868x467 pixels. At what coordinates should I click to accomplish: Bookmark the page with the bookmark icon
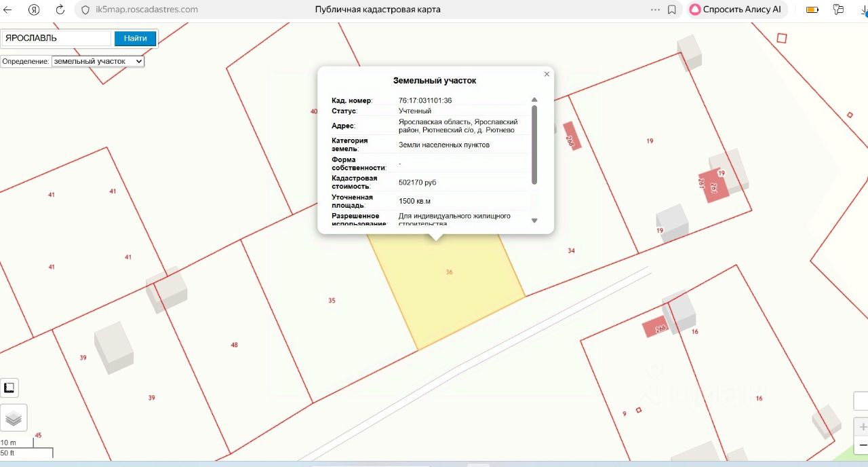[672, 10]
